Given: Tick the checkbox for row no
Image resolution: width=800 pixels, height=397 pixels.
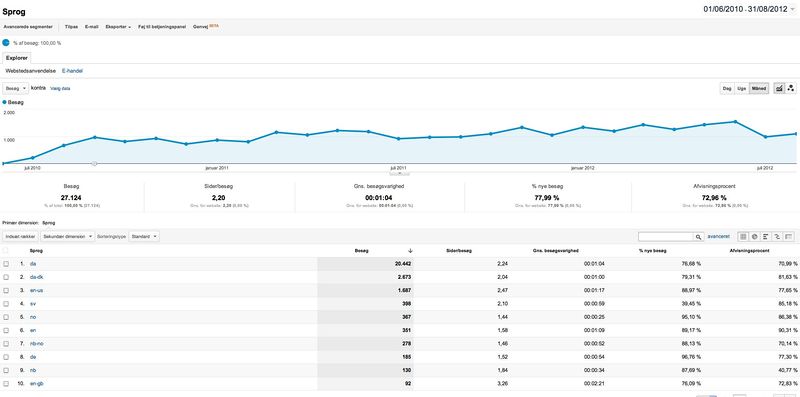Looking at the screenshot, I should point(6,317).
